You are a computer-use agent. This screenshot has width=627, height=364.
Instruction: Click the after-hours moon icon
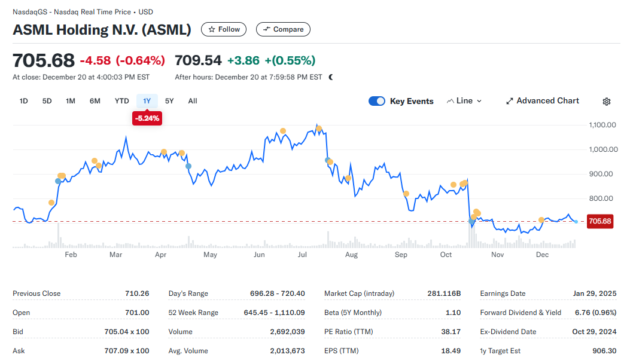point(331,77)
